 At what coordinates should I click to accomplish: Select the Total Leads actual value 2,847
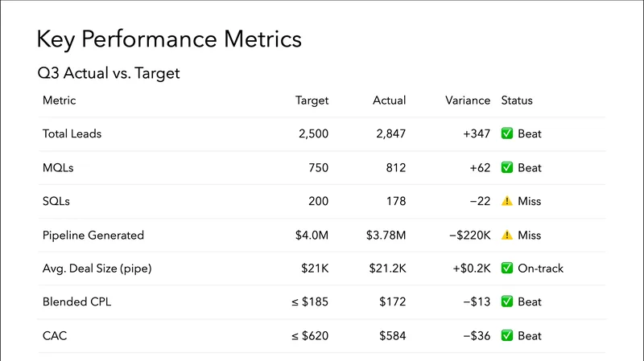(x=390, y=134)
